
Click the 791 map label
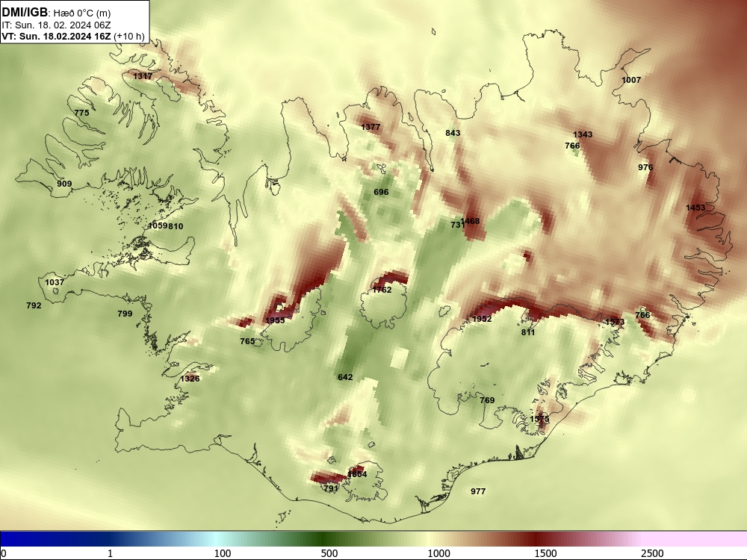pyautogui.click(x=331, y=488)
